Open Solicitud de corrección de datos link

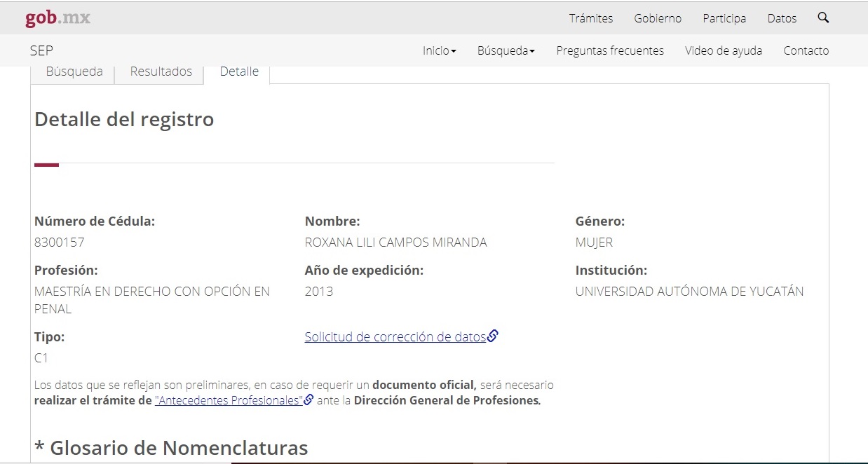click(395, 336)
